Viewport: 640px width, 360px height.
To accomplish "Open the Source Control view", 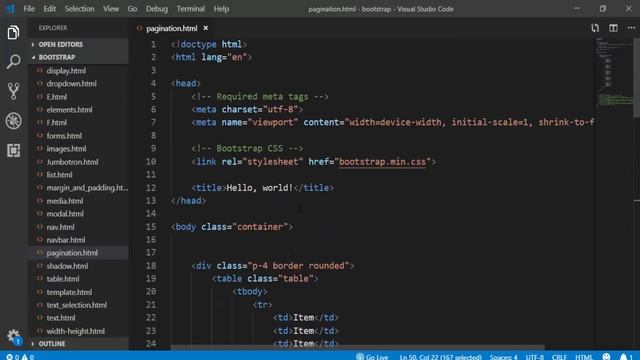I will coord(13,91).
